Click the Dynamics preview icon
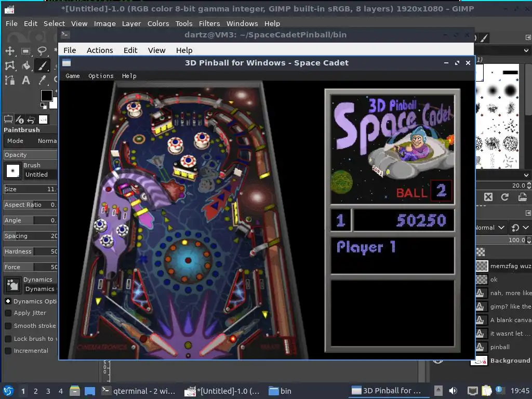This screenshot has height=399, width=532. pyautogui.click(x=13, y=285)
